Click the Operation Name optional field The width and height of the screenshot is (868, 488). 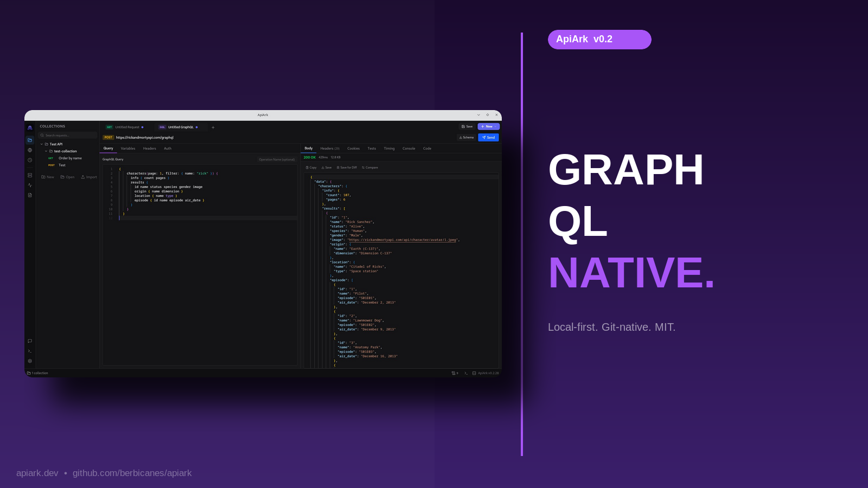277,159
